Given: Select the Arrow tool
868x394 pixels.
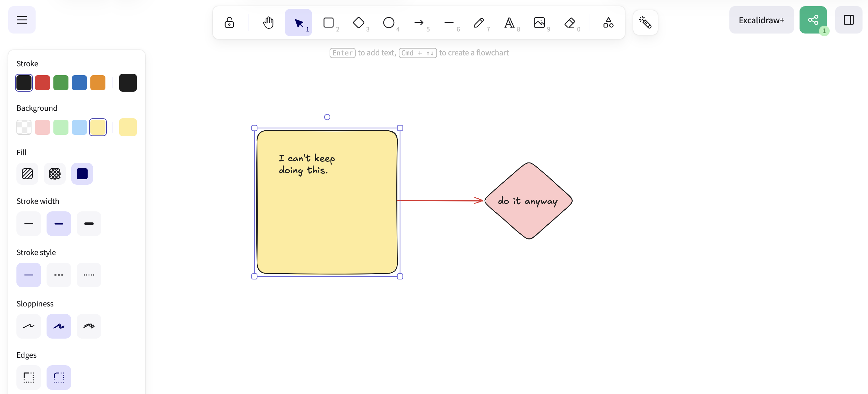Looking at the screenshot, I should tap(419, 23).
